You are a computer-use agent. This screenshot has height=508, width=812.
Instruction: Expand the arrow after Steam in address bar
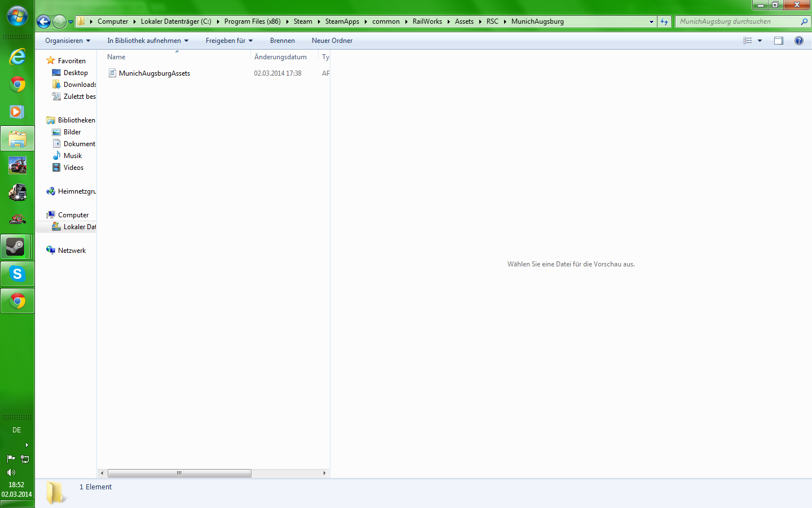tap(319, 21)
